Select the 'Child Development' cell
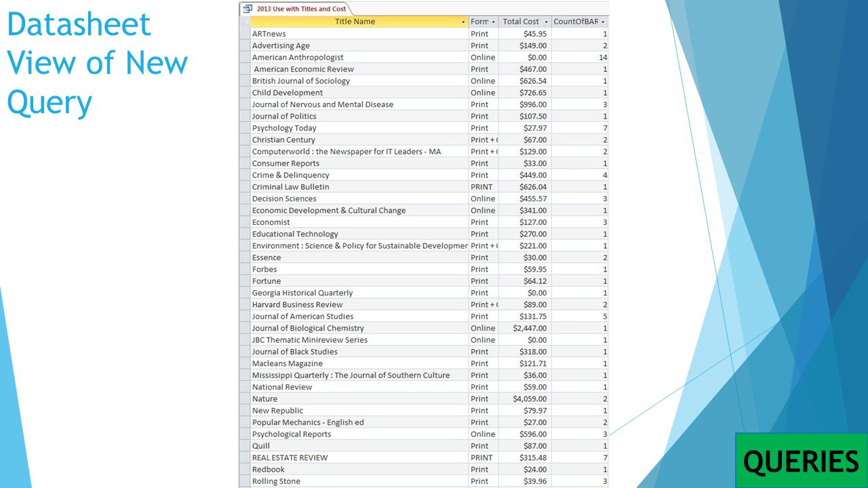 [359, 93]
